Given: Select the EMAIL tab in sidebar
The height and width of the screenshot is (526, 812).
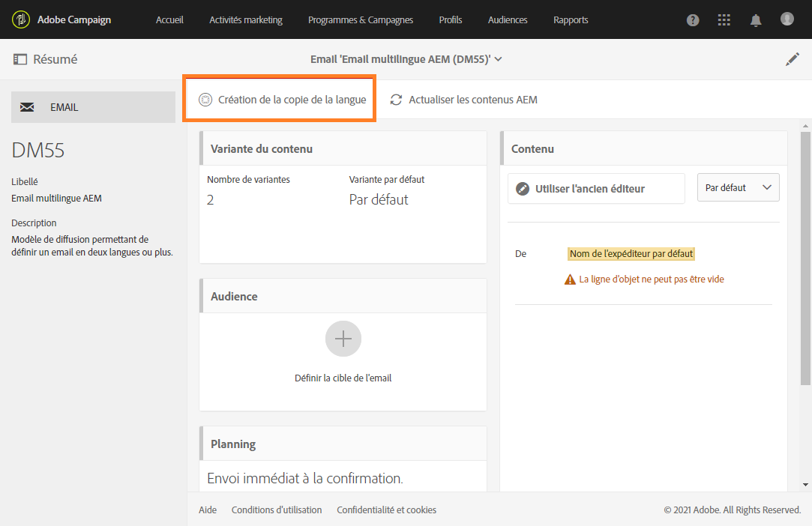Looking at the screenshot, I should (93, 107).
